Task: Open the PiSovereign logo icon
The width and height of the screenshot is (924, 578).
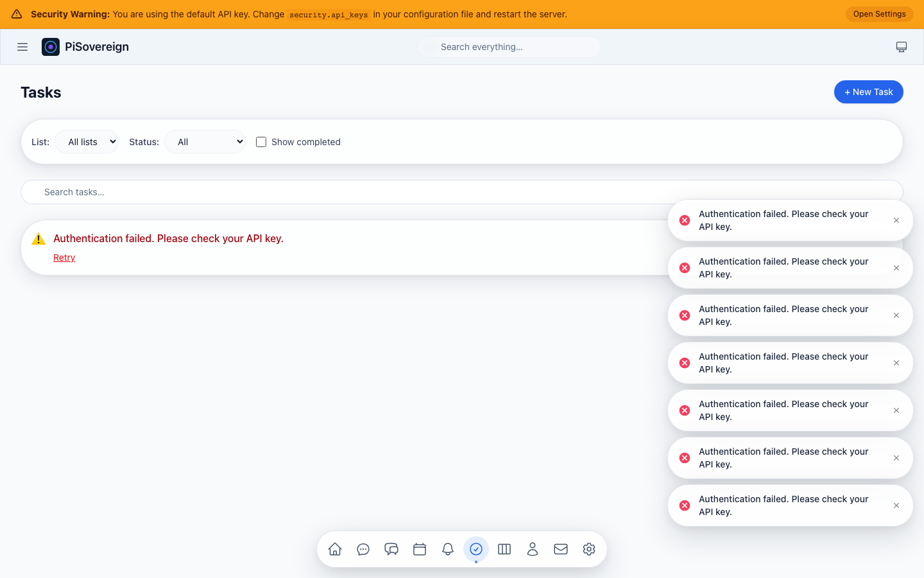Action: (x=51, y=46)
